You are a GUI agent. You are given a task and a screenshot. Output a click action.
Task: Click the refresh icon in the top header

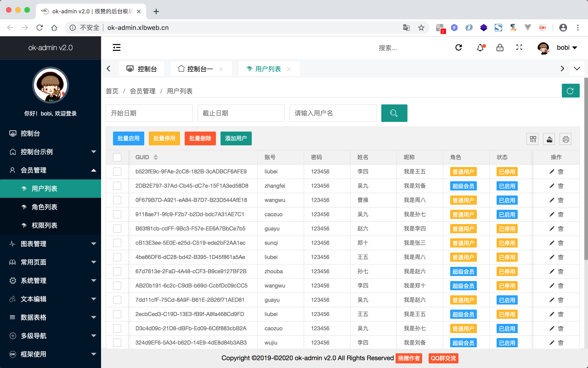click(458, 47)
